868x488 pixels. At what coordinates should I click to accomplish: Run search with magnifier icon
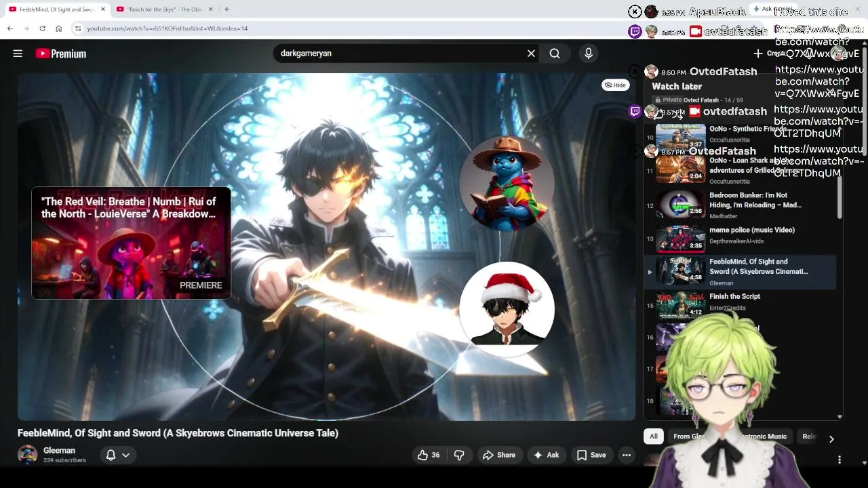pyautogui.click(x=555, y=54)
